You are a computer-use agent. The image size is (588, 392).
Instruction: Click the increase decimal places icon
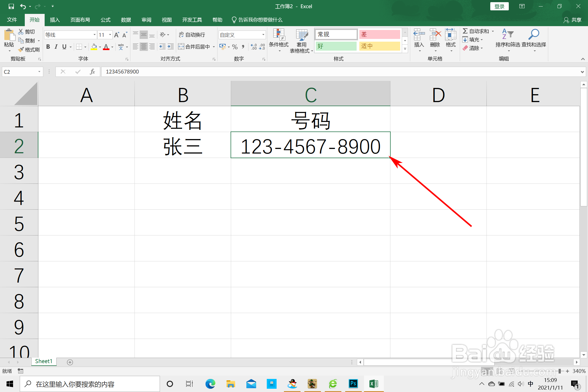tap(254, 47)
